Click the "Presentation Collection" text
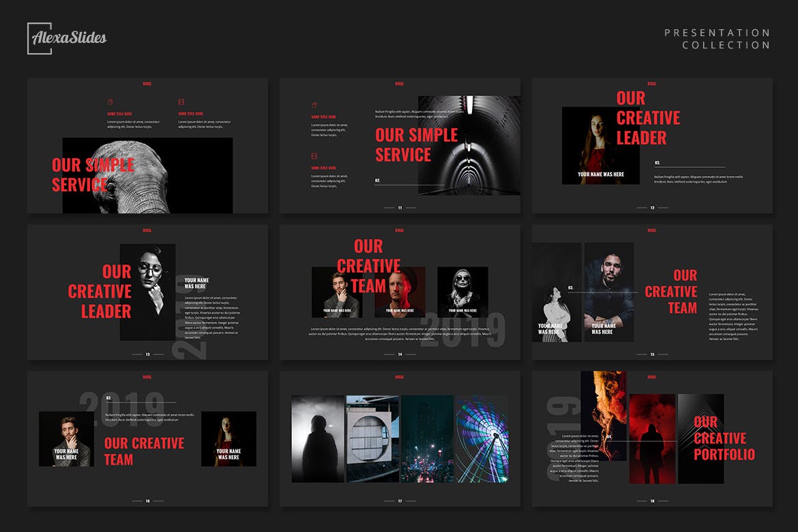Viewport: 798px width, 532px height. click(x=717, y=39)
